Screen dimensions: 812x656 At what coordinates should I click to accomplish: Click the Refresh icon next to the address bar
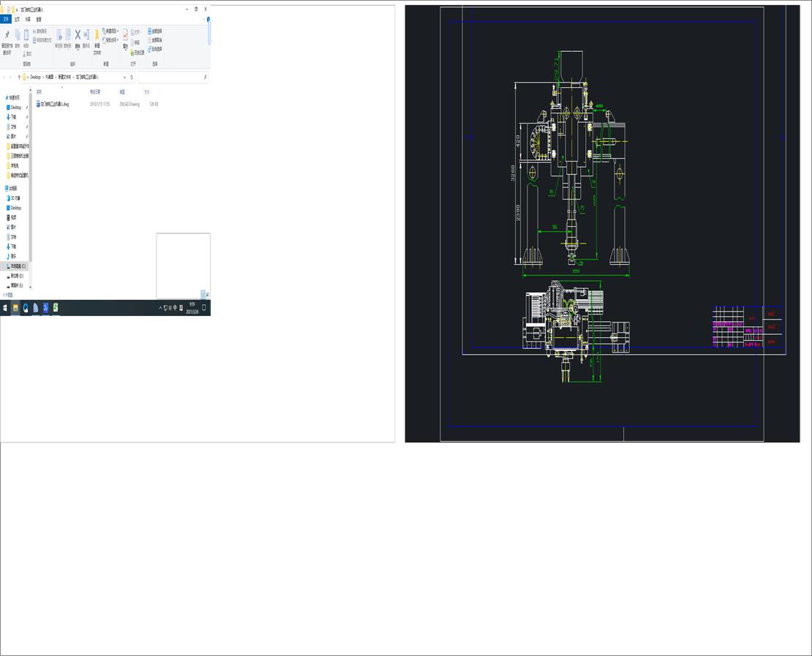point(132,77)
